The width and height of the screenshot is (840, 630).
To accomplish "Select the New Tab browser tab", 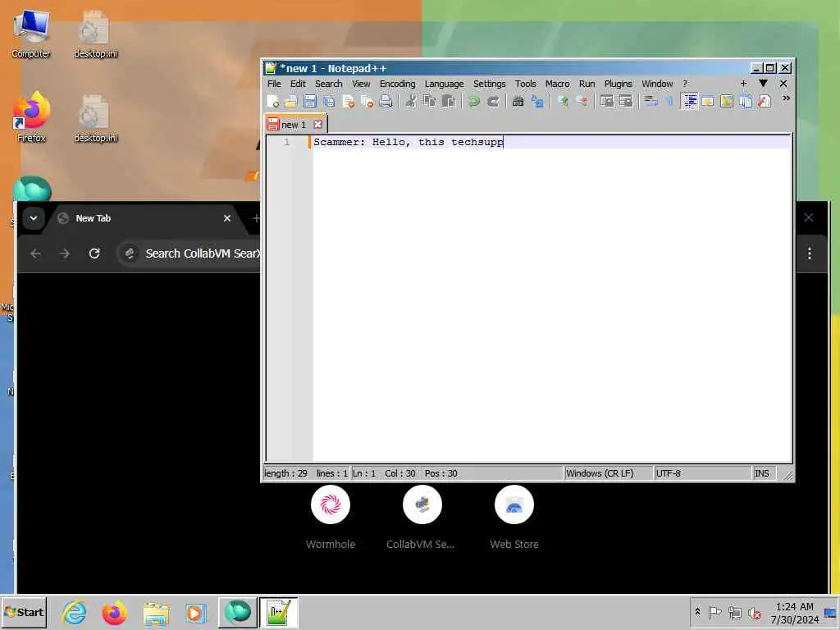I will coord(144,218).
